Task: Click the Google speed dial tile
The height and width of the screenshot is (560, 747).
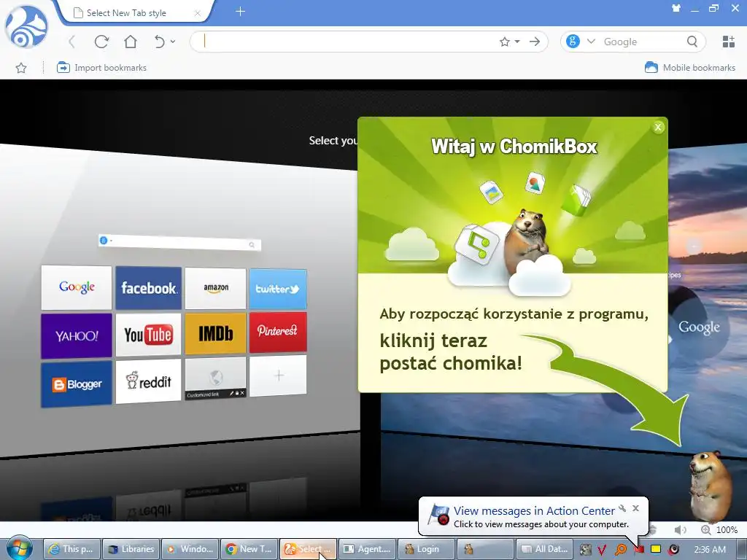Action: coord(76,287)
